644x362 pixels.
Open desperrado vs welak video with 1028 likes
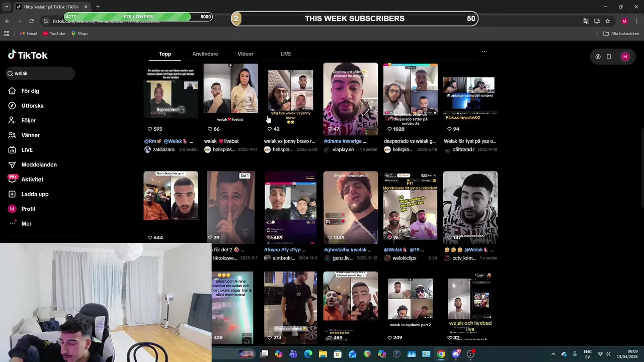411,100
